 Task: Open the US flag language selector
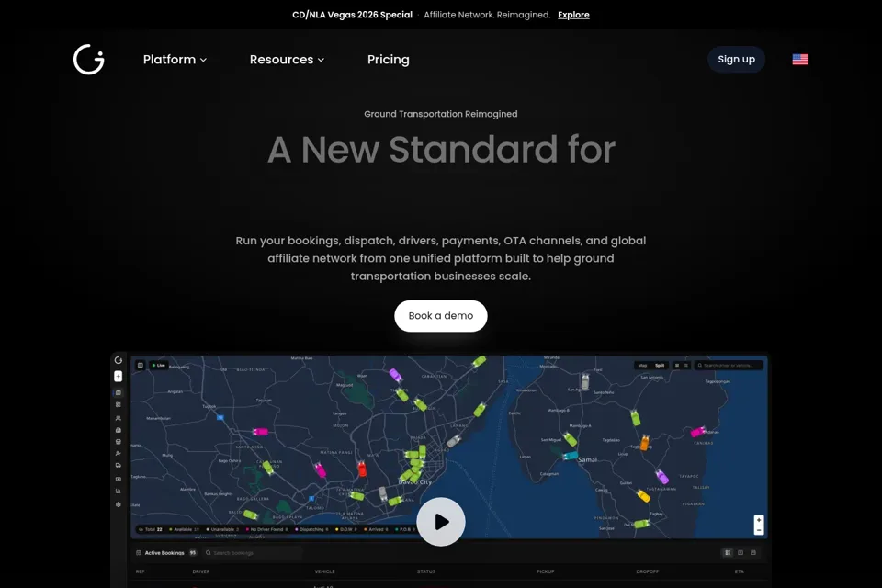tap(800, 59)
